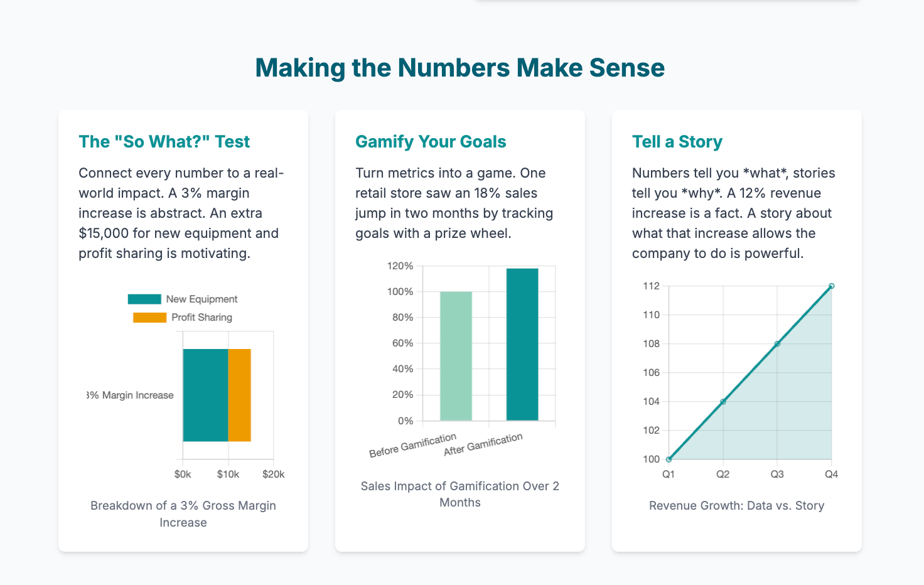Click the New Equipment legend label

[x=201, y=299]
